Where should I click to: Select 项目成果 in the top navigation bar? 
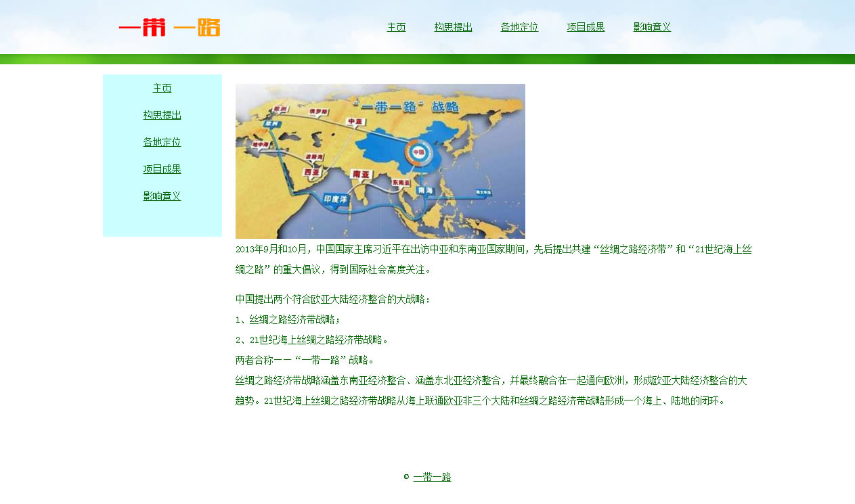pyautogui.click(x=586, y=28)
